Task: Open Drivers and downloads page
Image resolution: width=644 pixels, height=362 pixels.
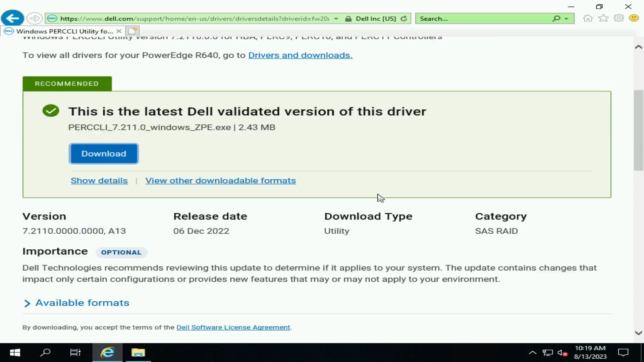Action: 300,54
